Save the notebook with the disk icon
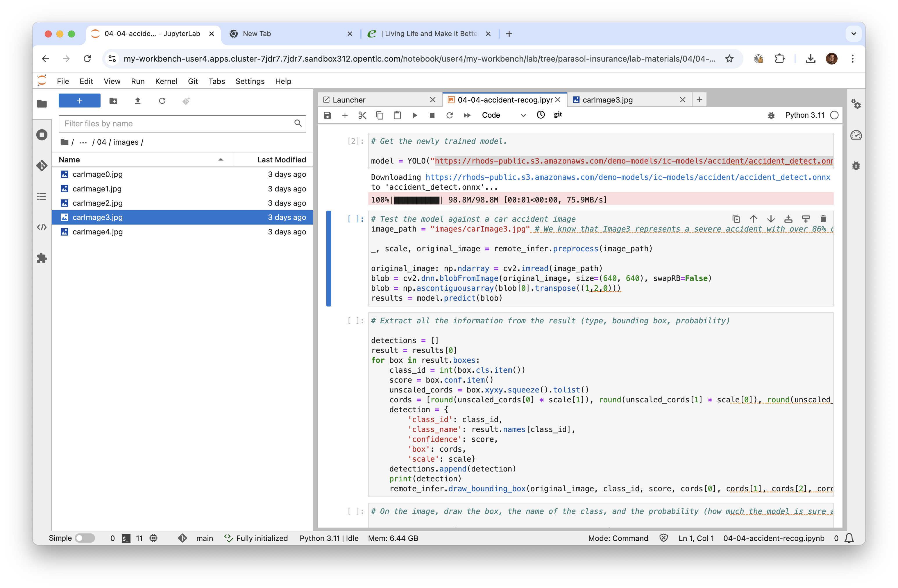 pos(327,115)
